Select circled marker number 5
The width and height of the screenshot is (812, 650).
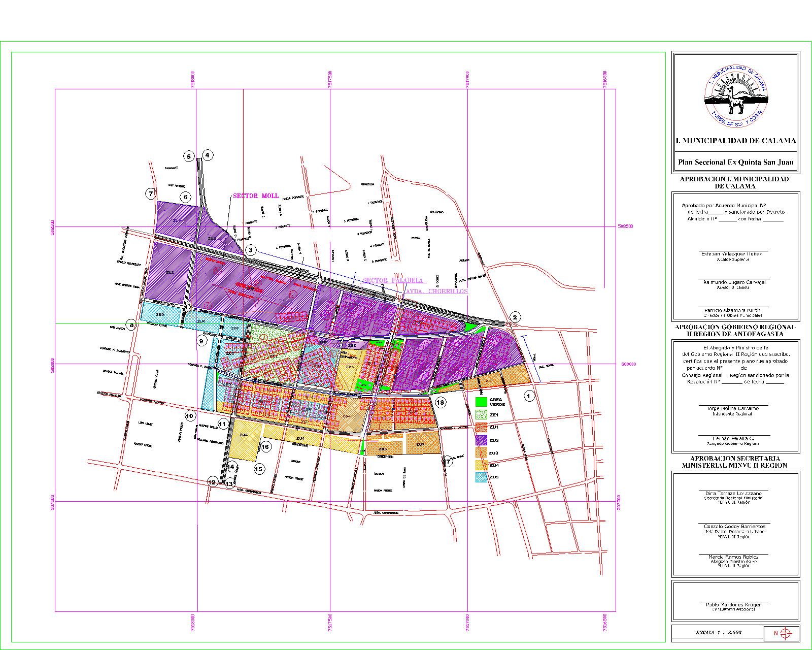click(189, 156)
